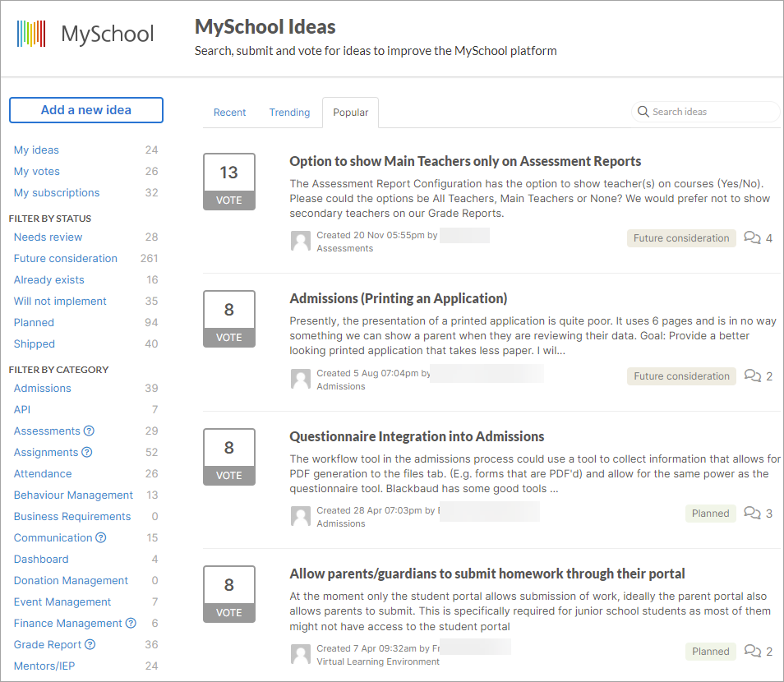
Task: Filter by API category
Action: (x=22, y=410)
